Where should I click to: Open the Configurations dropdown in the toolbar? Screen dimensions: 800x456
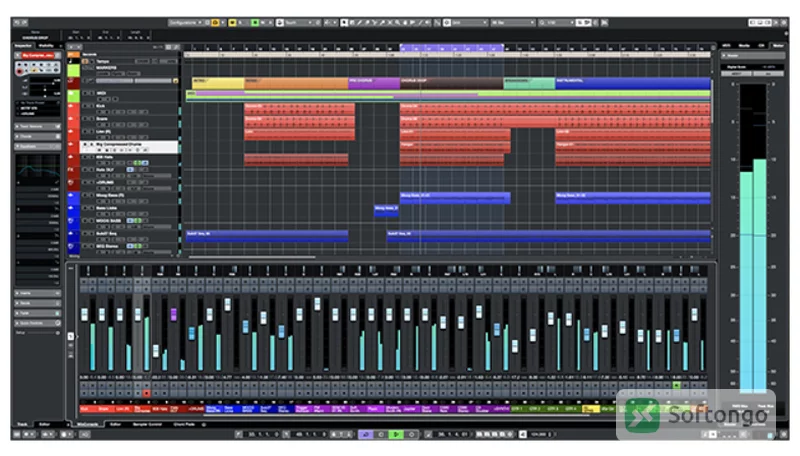(x=186, y=22)
